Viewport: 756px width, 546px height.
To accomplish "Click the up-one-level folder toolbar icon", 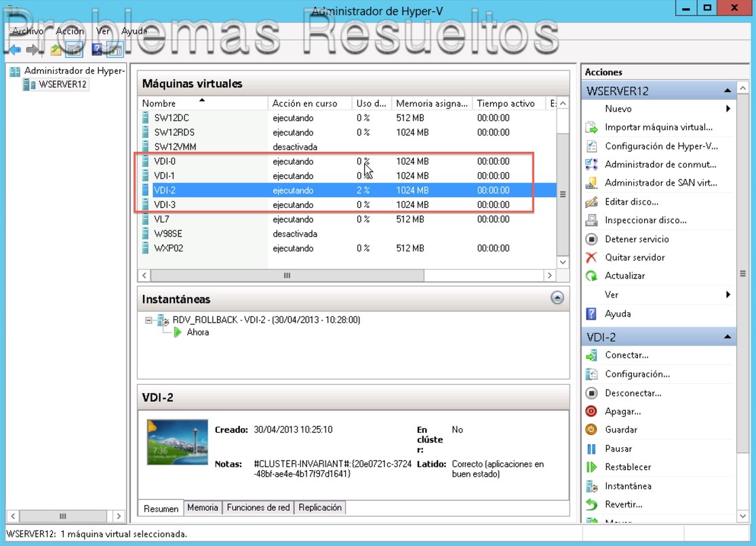I will tap(56, 49).
